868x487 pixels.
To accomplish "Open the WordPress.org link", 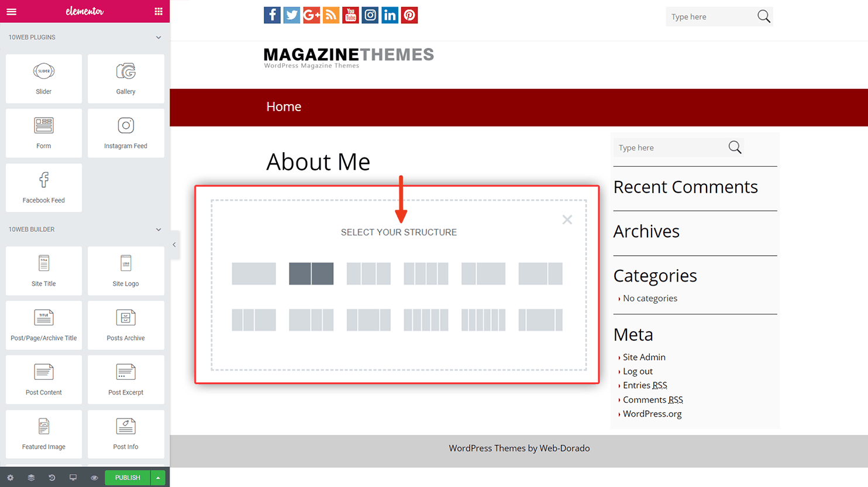I will click(x=652, y=414).
